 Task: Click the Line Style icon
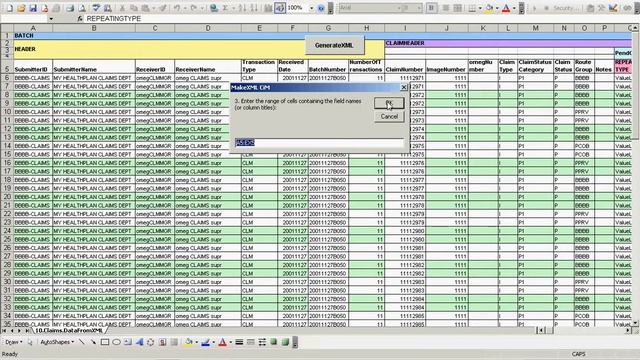(239, 342)
